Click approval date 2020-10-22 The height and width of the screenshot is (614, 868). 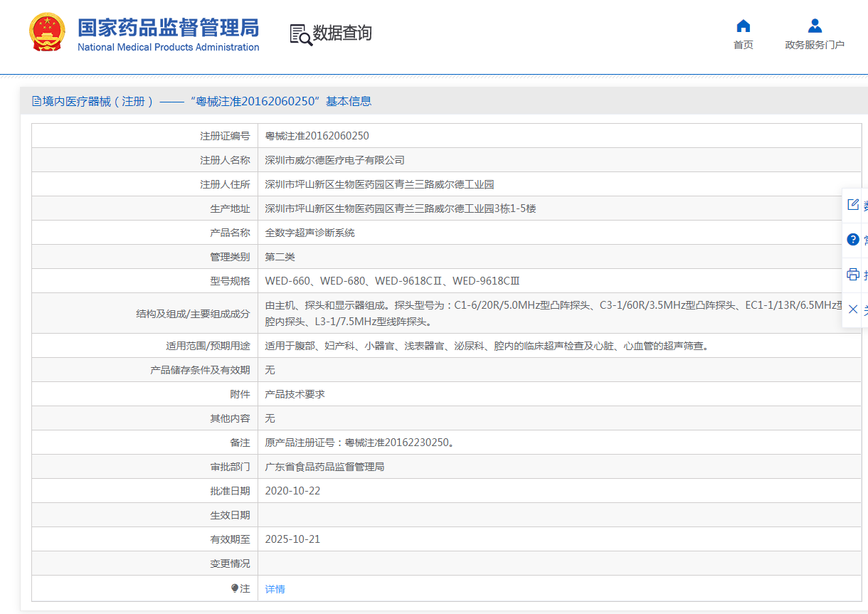[293, 491]
